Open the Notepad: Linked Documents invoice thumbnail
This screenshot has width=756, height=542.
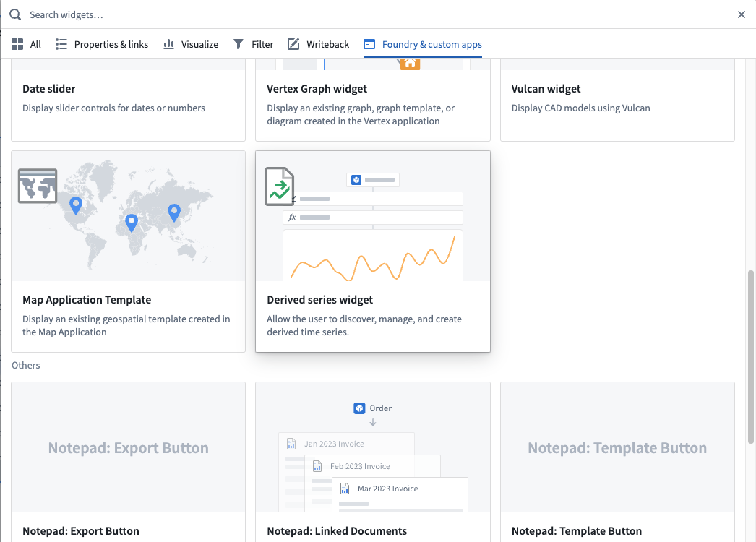pyautogui.click(x=373, y=447)
